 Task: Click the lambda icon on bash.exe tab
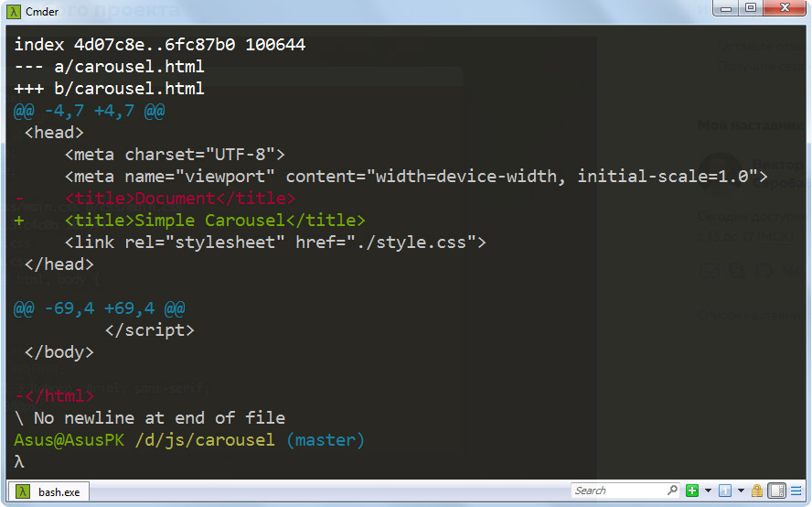[20, 491]
